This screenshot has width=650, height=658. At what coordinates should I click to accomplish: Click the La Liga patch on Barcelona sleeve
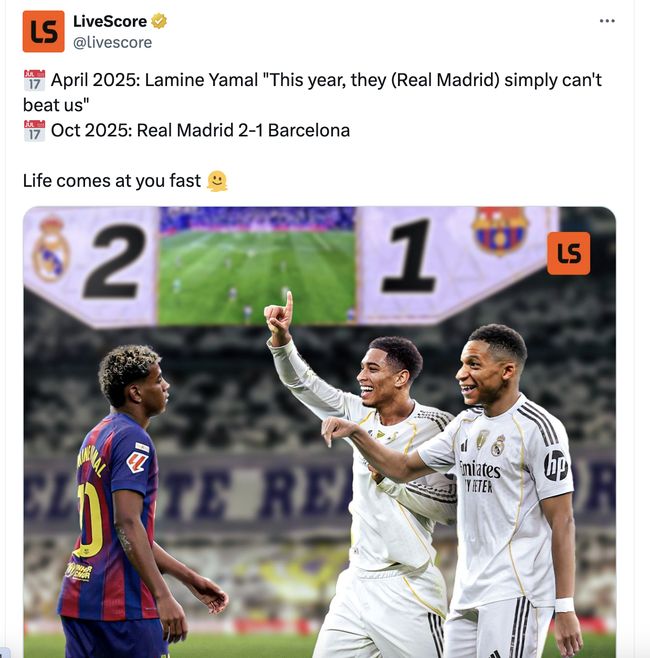point(137,462)
